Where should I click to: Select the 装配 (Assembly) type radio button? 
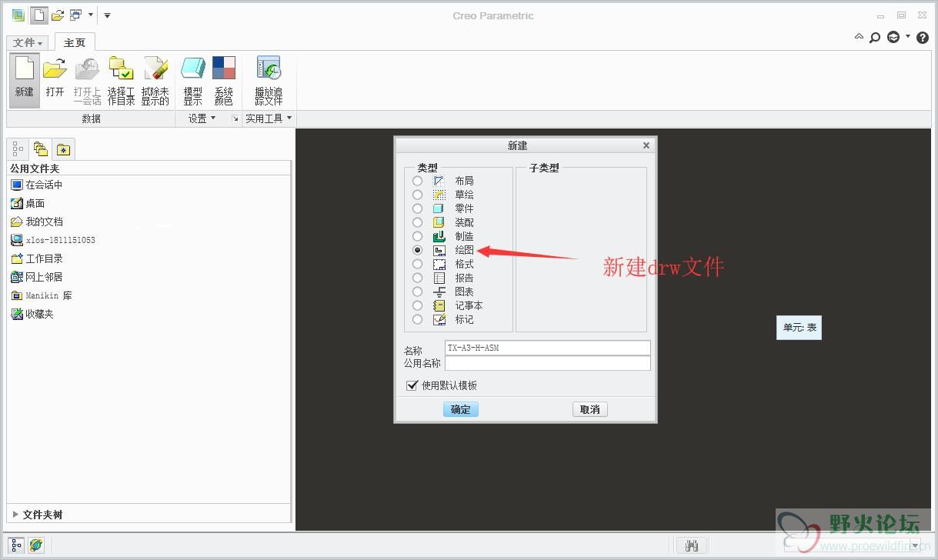click(x=418, y=222)
